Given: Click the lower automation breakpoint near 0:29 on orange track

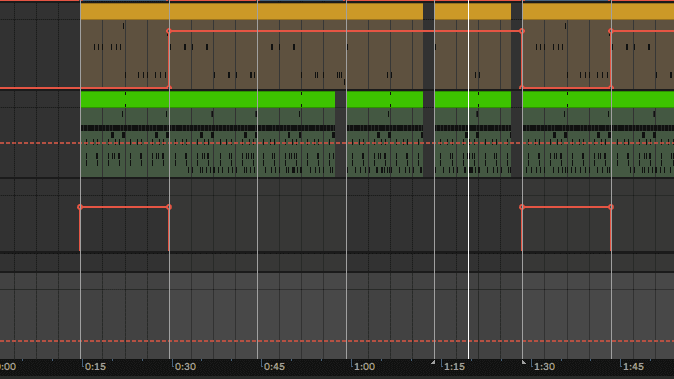Looking at the screenshot, I should tap(169, 88).
